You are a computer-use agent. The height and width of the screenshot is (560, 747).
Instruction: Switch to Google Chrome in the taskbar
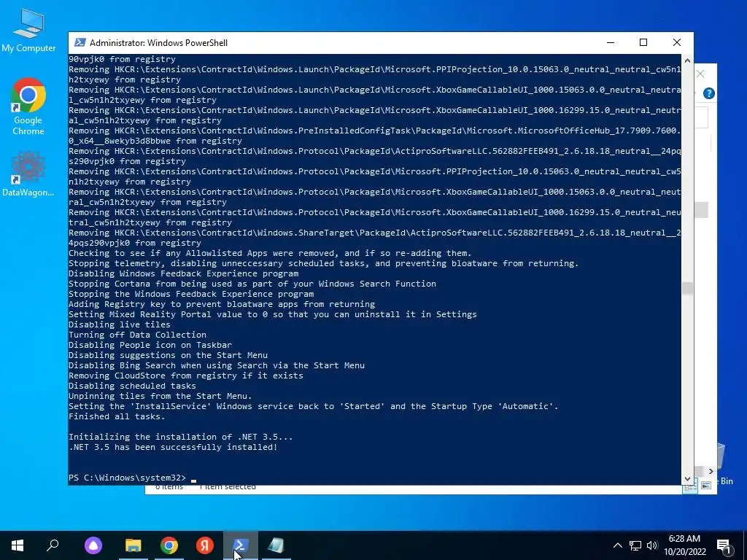tap(169, 545)
